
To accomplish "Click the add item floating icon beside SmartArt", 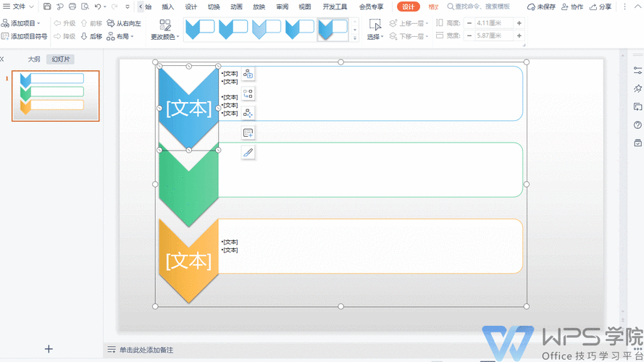I will pyautogui.click(x=248, y=74).
